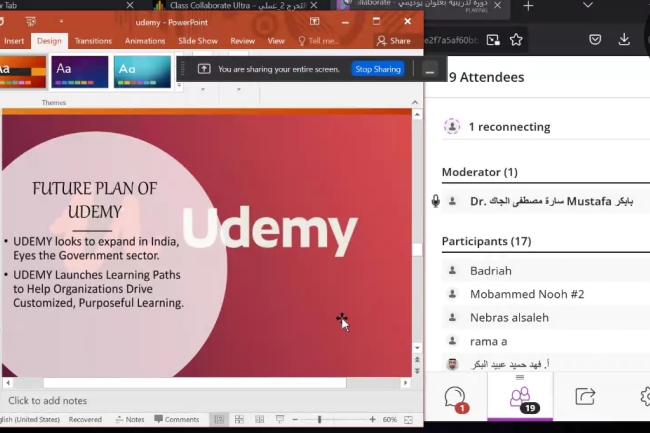Click the 60% zoom level value
The width and height of the screenshot is (650, 433).
pyautogui.click(x=389, y=420)
